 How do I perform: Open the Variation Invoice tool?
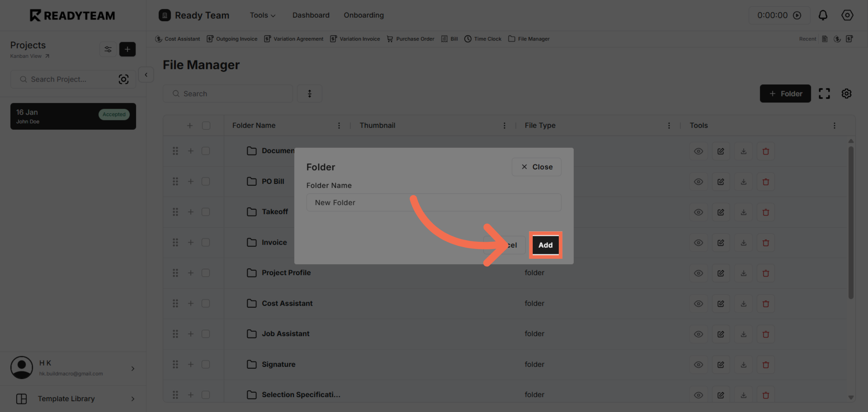[355, 39]
